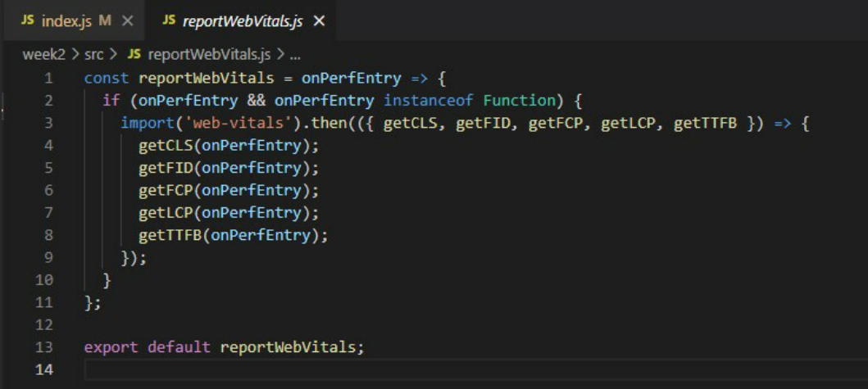Click the 'Function' word on line 2
This screenshot has width=868, height=389.
pyautogui.click(x=519, y=101)
